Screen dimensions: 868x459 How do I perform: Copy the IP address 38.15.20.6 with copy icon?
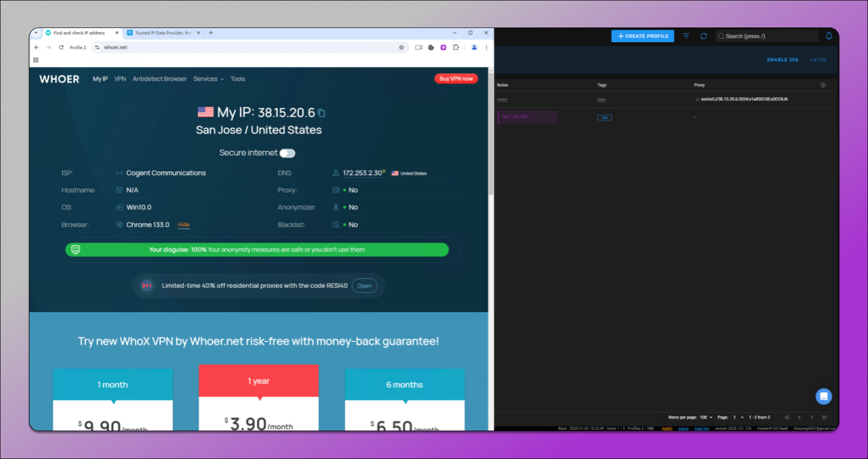[321, 113]
